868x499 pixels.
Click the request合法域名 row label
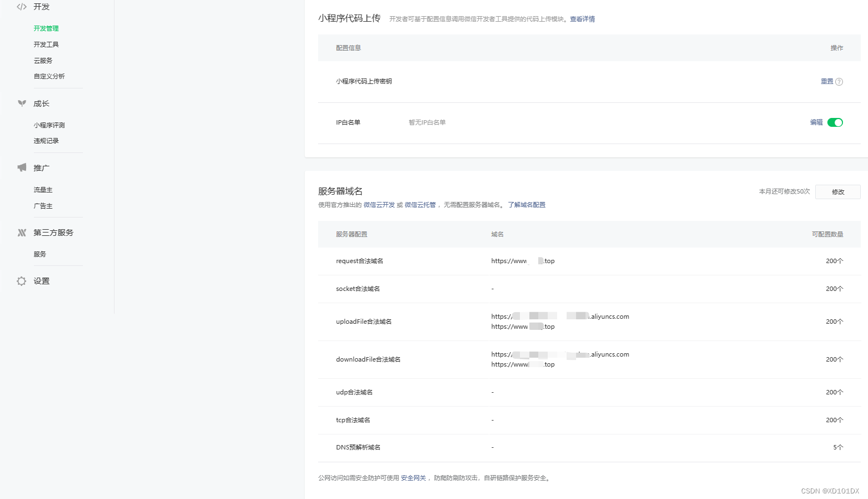click(359, 261)
